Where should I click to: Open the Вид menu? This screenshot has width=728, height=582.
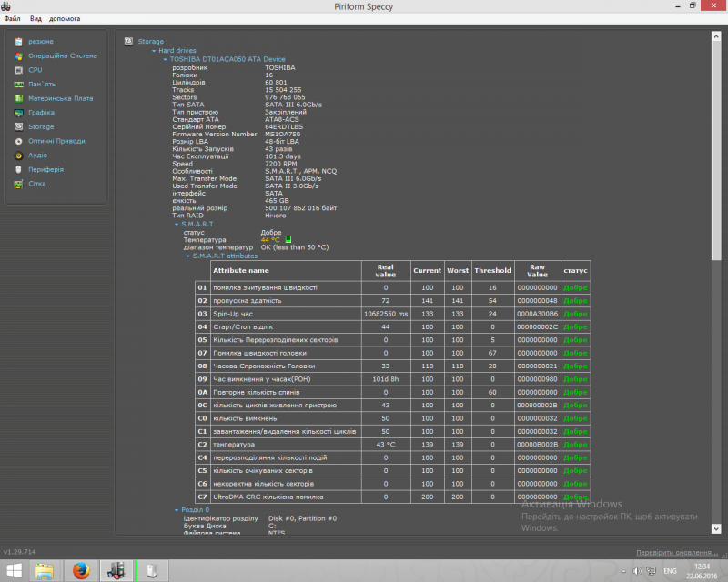coord(35,18)
